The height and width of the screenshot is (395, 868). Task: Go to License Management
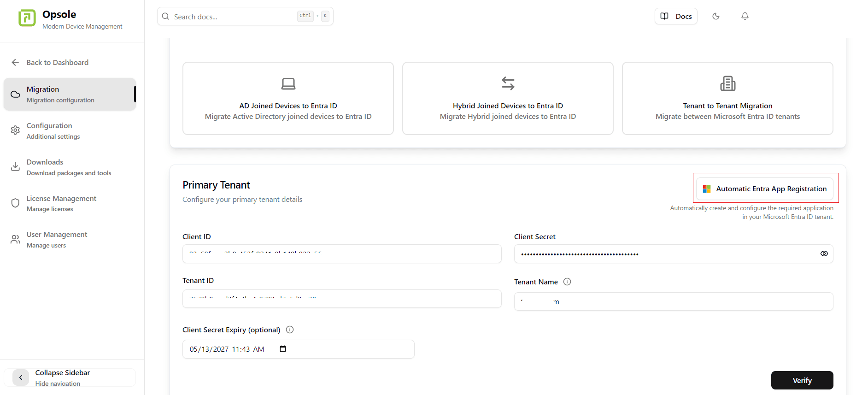click(x=70, y=203)
